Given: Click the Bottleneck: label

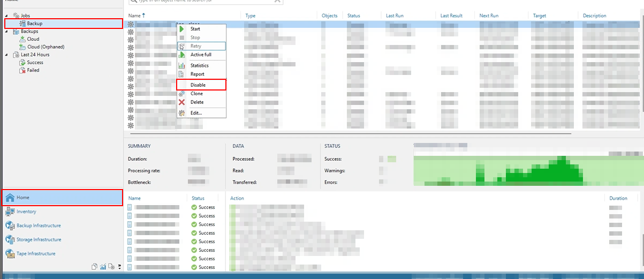Looking at the screenshot, I should click(140, 183).
